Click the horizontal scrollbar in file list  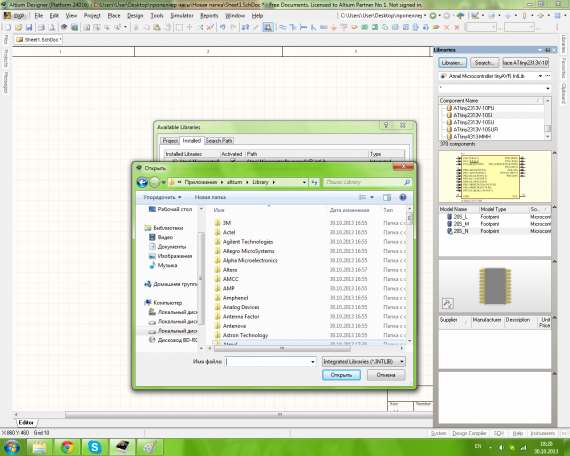click(282, 349)
